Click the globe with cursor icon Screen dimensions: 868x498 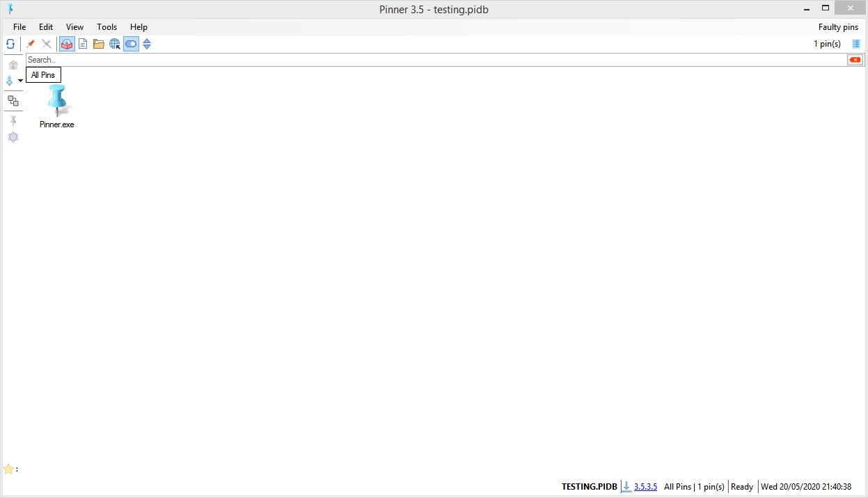click(x=115, y=44)
